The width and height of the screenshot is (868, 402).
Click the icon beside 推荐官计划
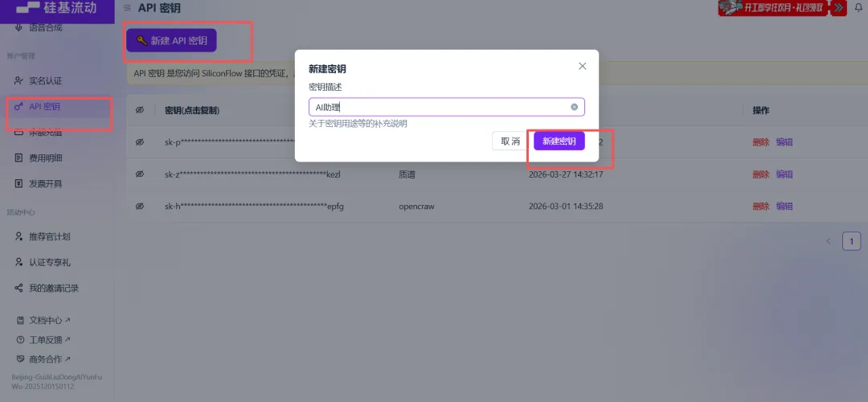click(x=18, y=236)
